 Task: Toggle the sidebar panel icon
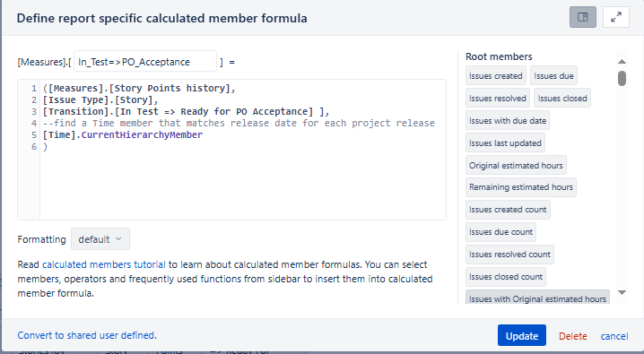582,17
